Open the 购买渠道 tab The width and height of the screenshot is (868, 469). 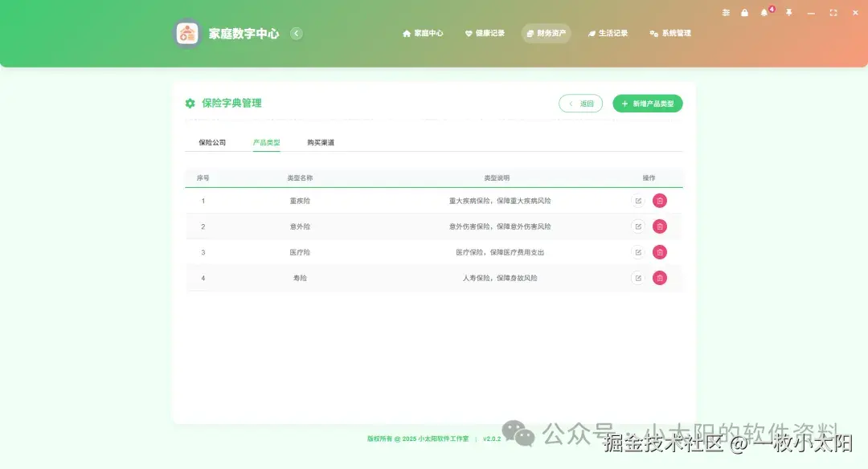click(x=320, y=142)
